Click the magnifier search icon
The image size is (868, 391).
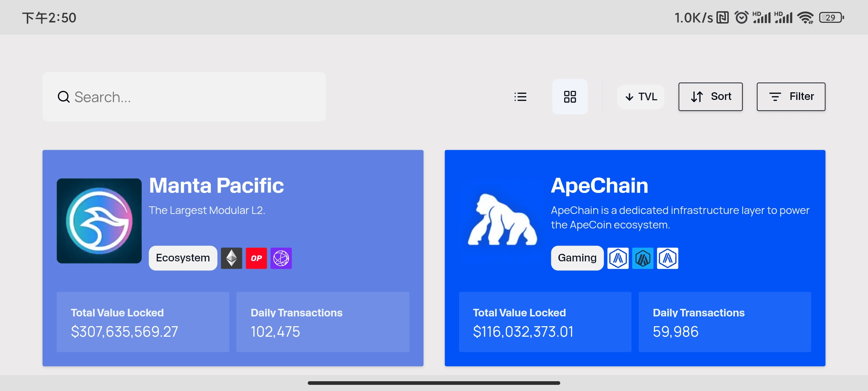64,97
